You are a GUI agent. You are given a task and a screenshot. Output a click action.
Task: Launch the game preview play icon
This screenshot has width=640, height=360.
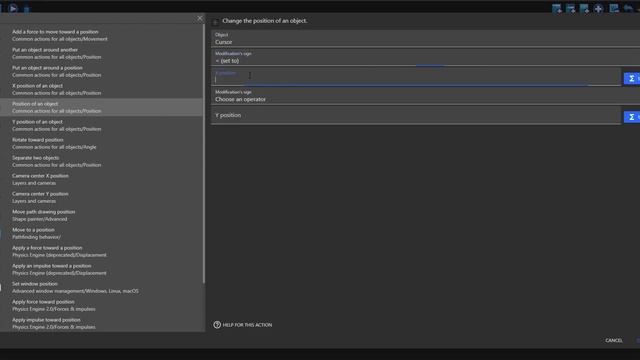[x=13, y=8]
